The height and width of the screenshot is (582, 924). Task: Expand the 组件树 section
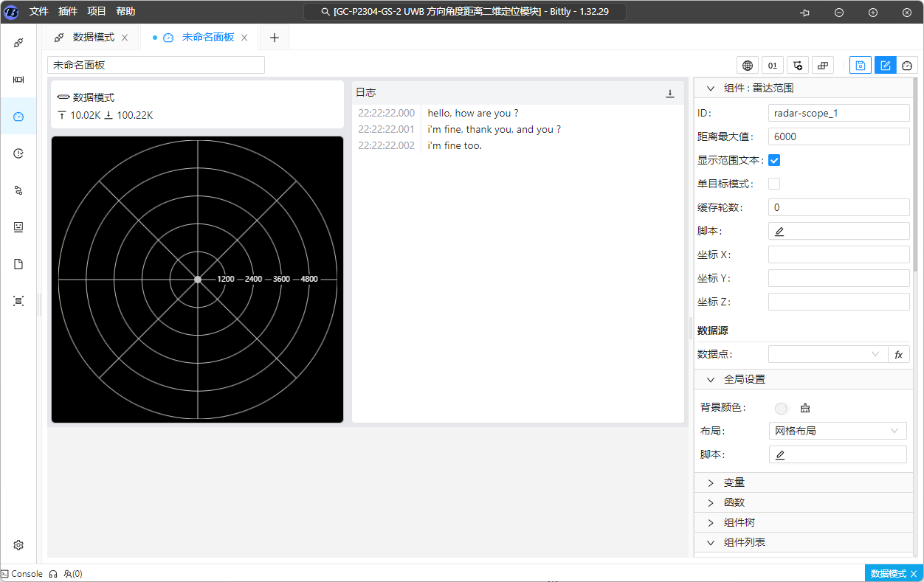point(739,522)
